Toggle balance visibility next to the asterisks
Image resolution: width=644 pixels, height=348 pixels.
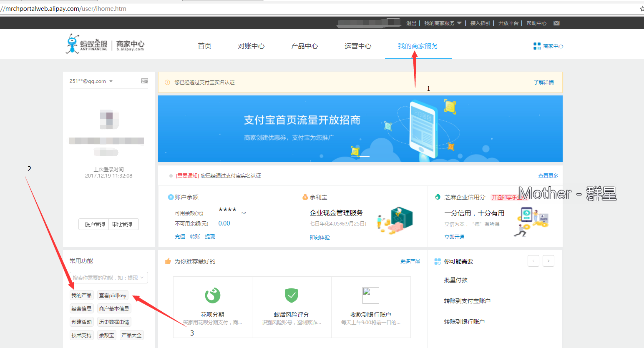point(244,213)
